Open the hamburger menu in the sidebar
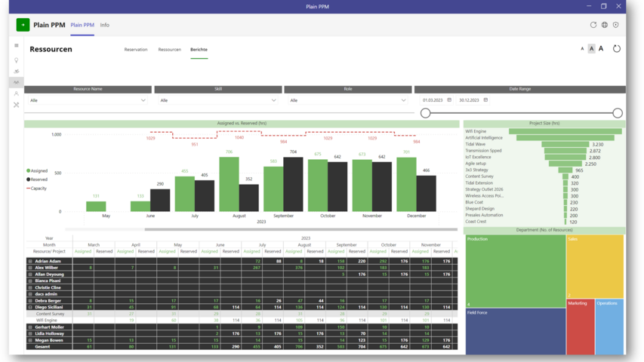The width and height of the screenshot is (644, 362). point(17,45)
